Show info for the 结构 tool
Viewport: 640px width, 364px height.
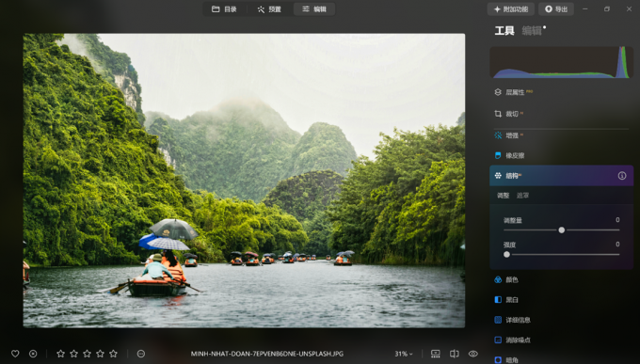click(x=622, y=176)
